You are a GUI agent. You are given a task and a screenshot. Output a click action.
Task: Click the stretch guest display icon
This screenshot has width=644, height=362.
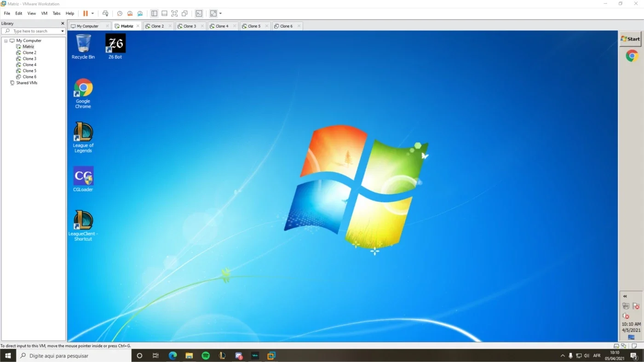click(213, 13)
